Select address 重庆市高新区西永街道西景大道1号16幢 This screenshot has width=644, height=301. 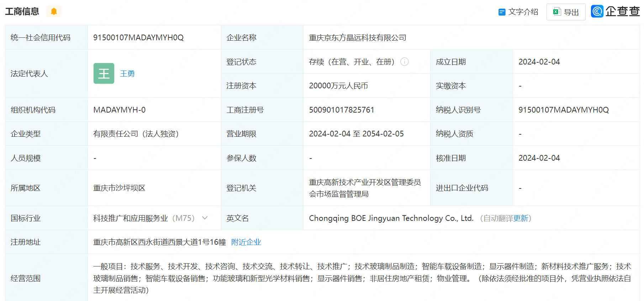159,242
